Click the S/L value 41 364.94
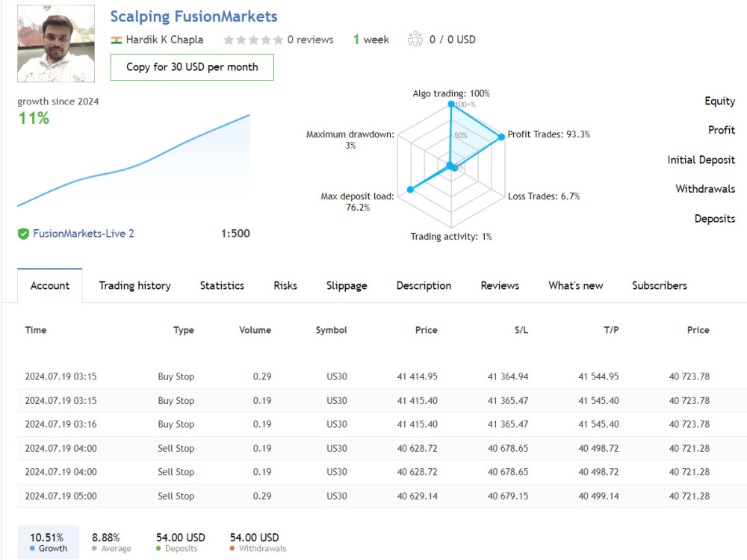 508,376
